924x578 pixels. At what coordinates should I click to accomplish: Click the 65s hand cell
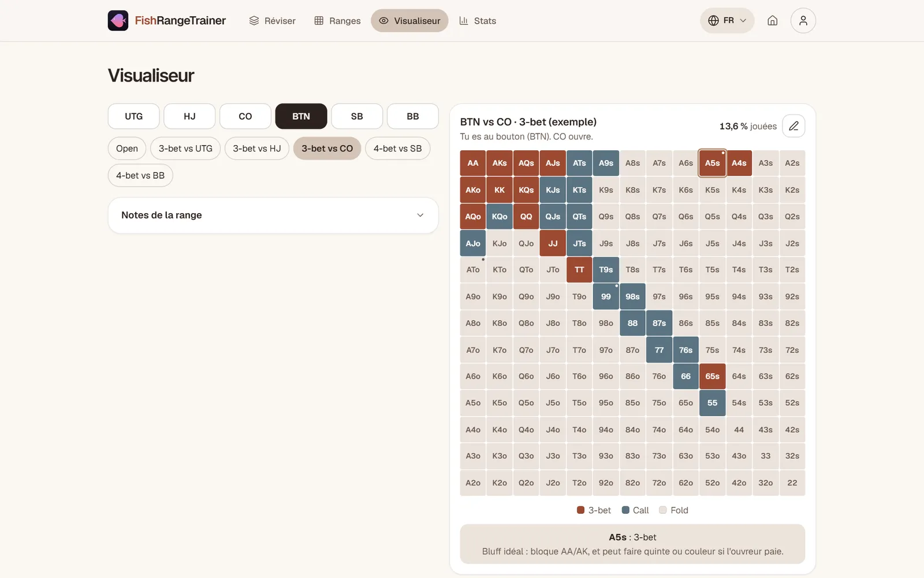pos(712,376)
